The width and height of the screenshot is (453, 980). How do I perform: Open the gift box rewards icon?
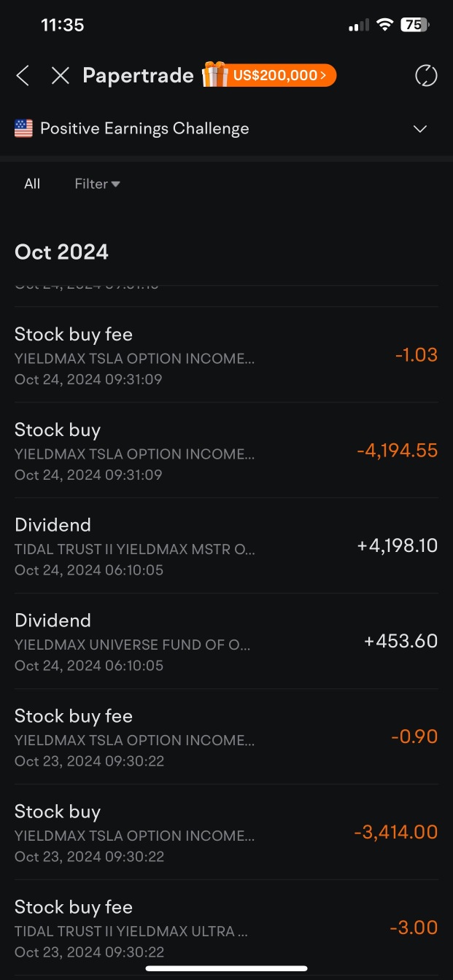pyautogui.click(x=212, y=74)
